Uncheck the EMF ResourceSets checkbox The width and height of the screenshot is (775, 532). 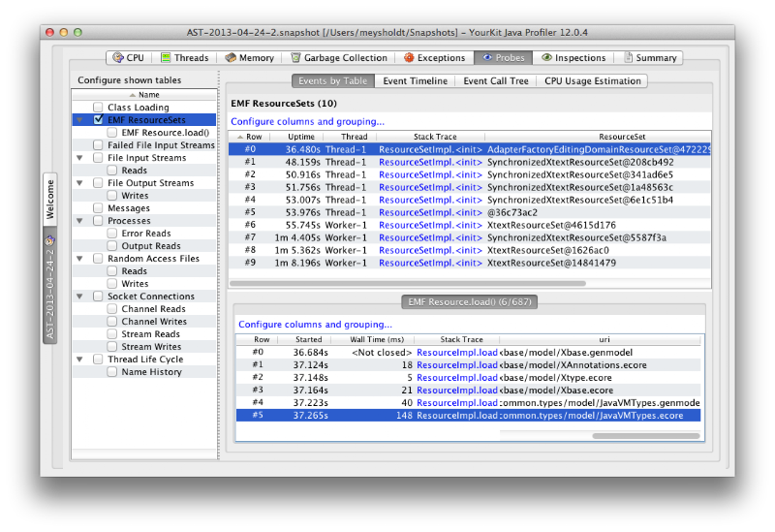pos(98,119)
